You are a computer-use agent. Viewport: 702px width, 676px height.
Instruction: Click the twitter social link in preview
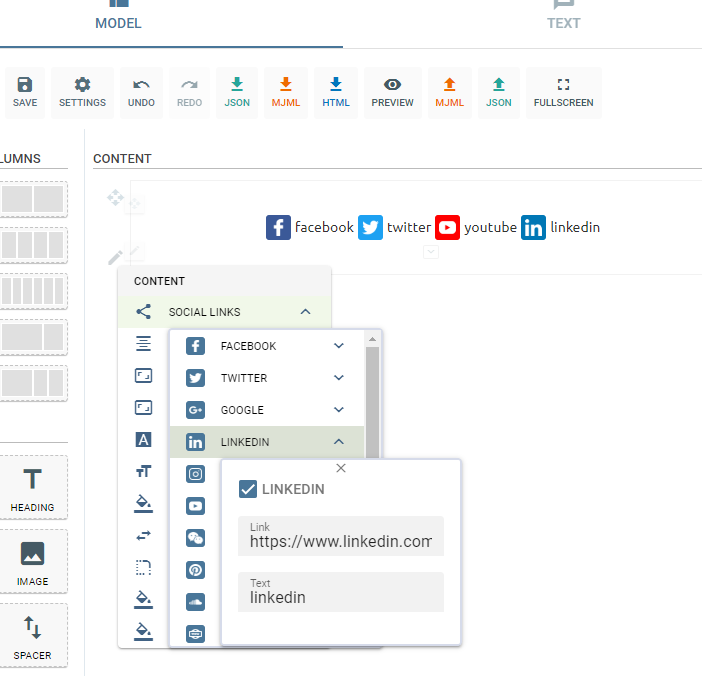tap(394, 227)
